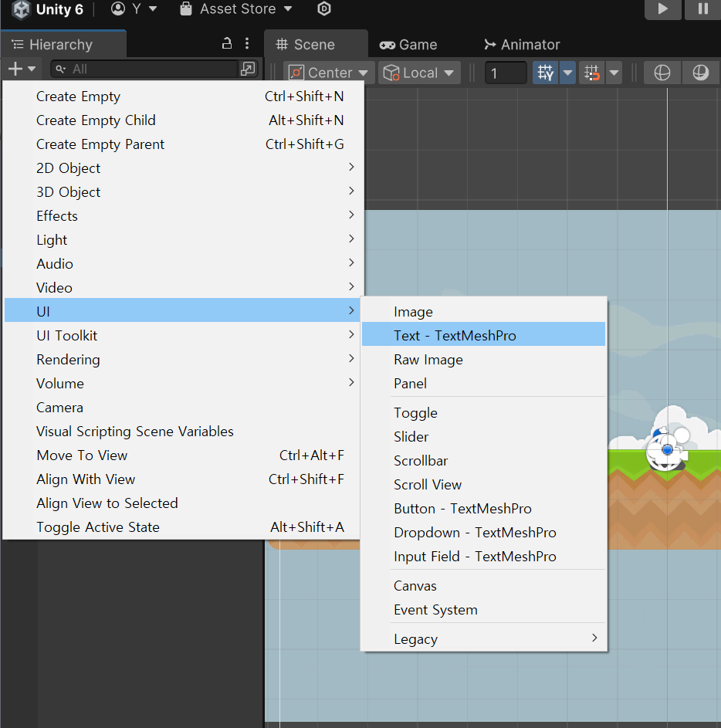Viewport: 721px width, 728px height.
Task: Open the account Y dropdown
Action: (134, 8)
